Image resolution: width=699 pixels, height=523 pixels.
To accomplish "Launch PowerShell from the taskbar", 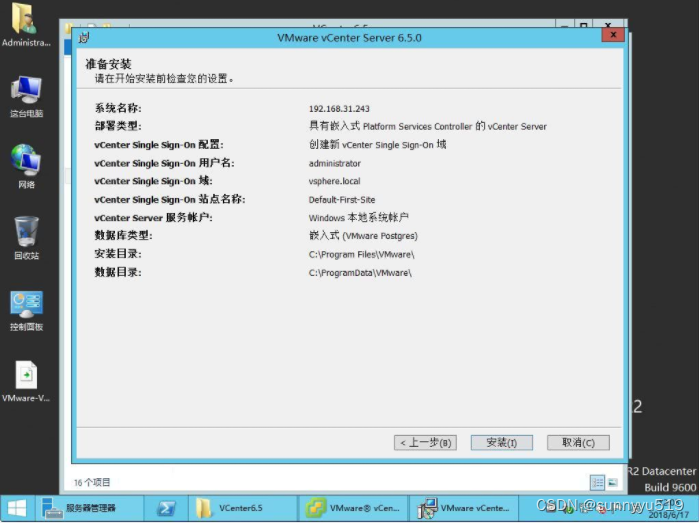I will click(x=166, y=508).
